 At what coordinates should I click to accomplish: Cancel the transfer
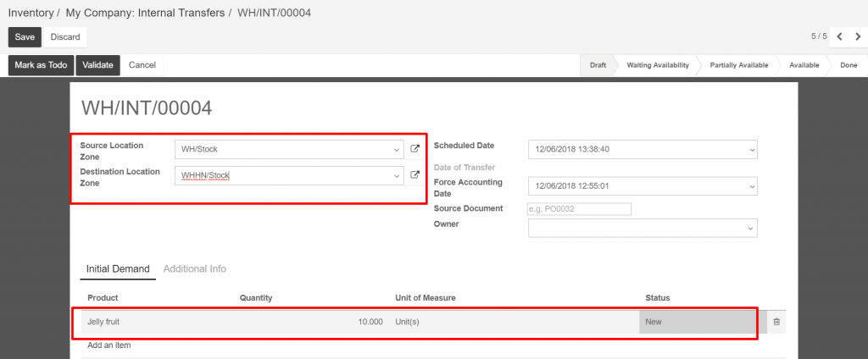click(x=142, y=65)
